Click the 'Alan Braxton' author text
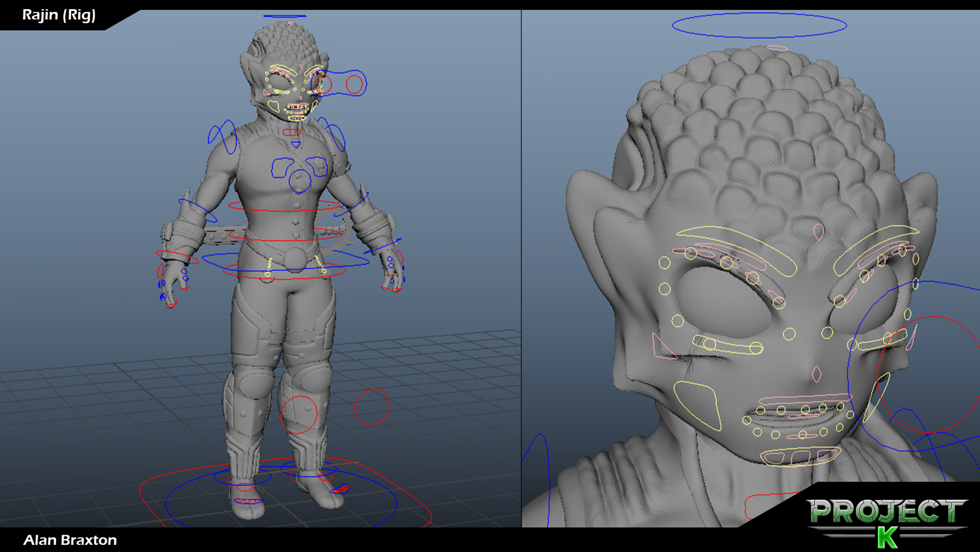Viewport: 980px width, 552px height. (70, 540)
